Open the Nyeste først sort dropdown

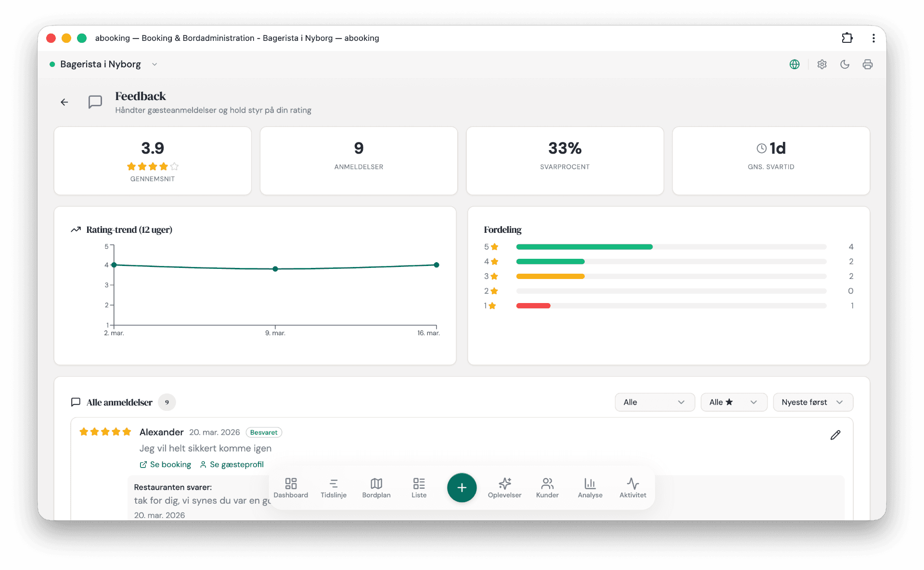(x=813, y=402)
